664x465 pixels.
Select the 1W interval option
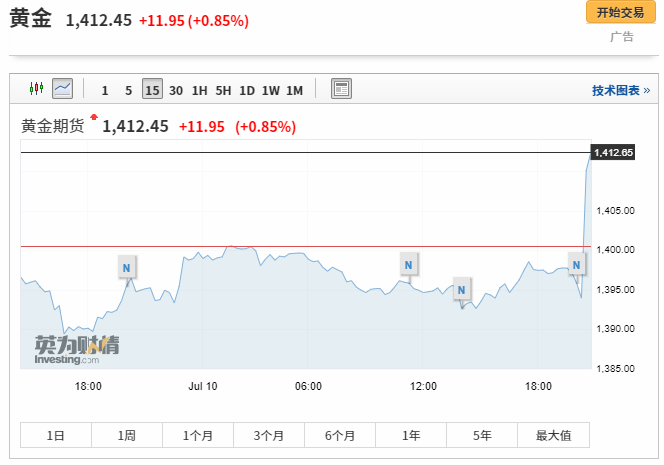point(271,90)
